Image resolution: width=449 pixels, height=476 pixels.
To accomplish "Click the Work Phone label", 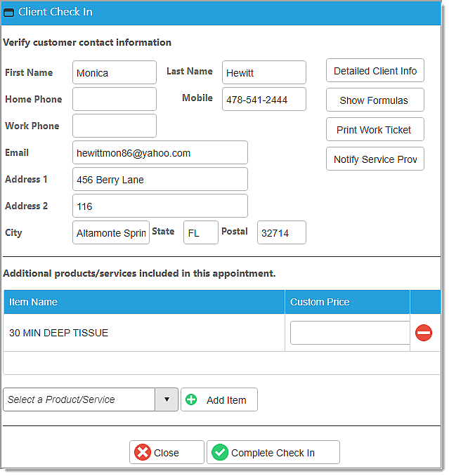I will click(x=32, y=126).
